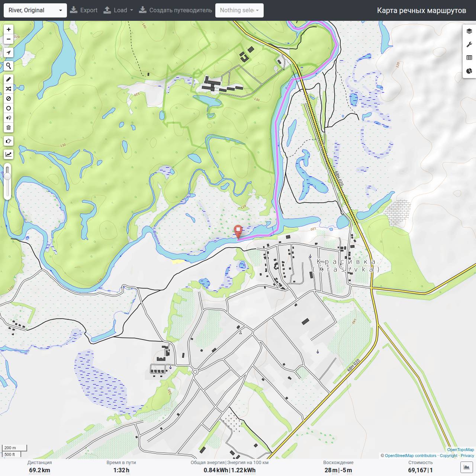Click the shuffle reroute icon
Screen dimensions: 476x476
9,89
